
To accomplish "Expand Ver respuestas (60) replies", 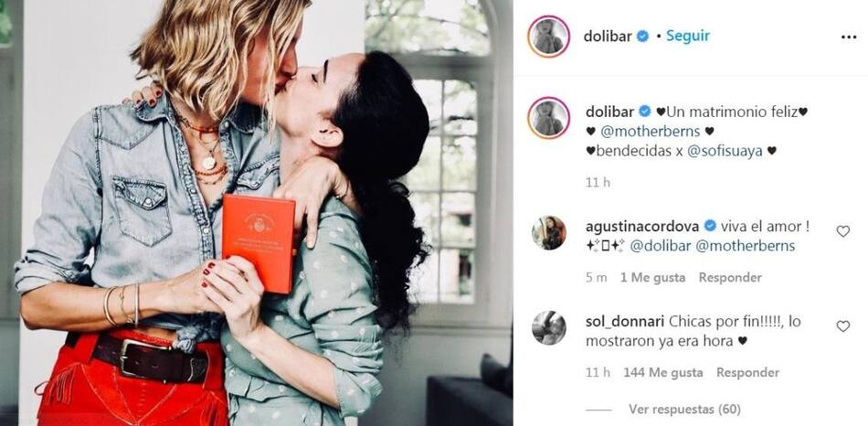I will pos(684,410).
